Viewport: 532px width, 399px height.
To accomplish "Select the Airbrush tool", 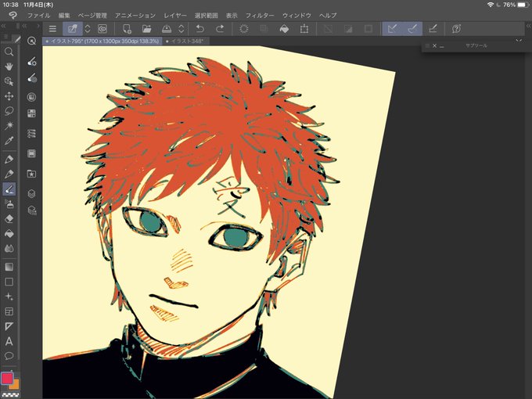I will click(9, 204).
